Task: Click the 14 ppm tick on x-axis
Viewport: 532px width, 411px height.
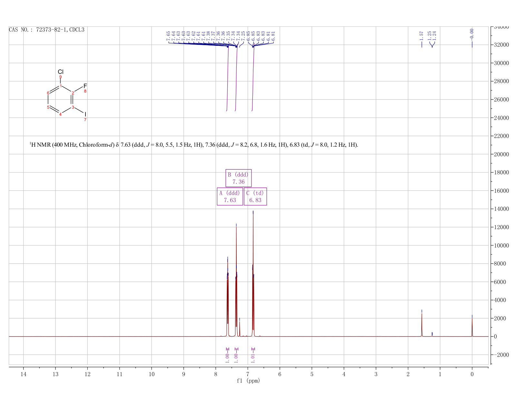Action: [x=23, y=374]
